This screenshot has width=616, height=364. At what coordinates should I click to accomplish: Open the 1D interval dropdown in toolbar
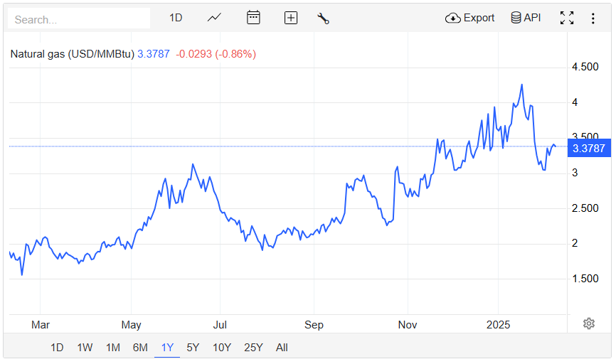click(x=176, y=18)
